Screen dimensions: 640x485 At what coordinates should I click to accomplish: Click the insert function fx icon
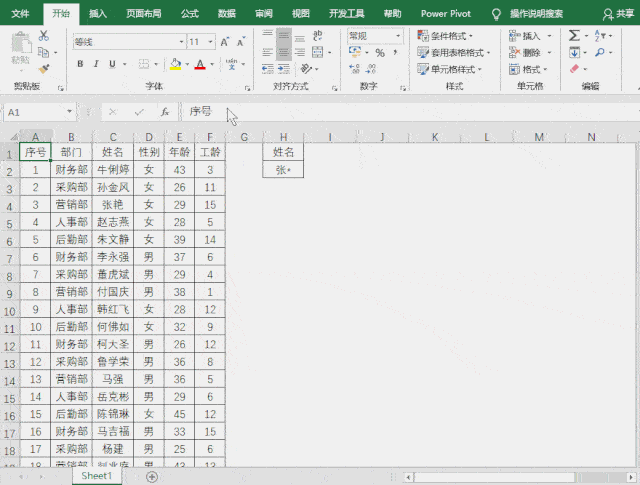pos(164,112)
